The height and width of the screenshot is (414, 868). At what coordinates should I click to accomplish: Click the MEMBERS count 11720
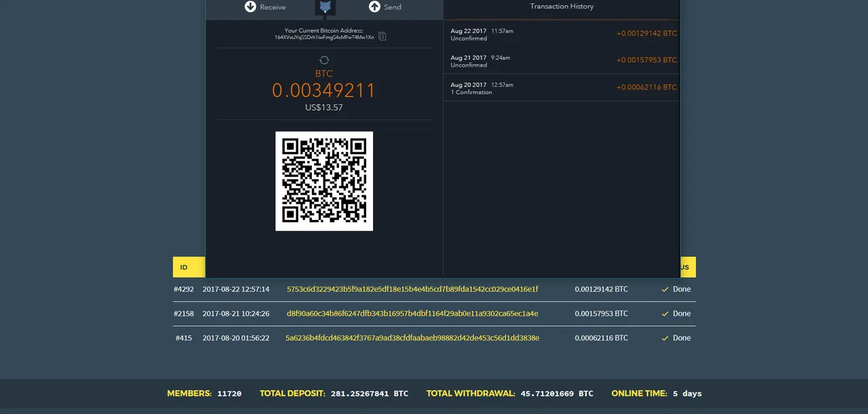pos(229,394)
